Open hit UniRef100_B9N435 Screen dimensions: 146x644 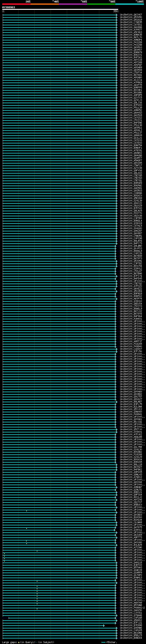131,35
